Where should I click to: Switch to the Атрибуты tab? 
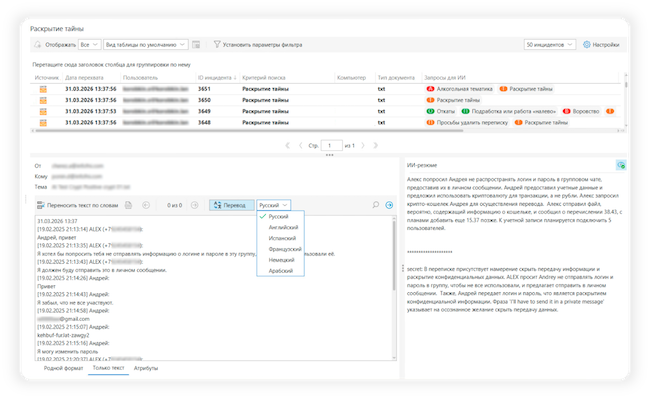pyautogui.click(x=146, y=368)
